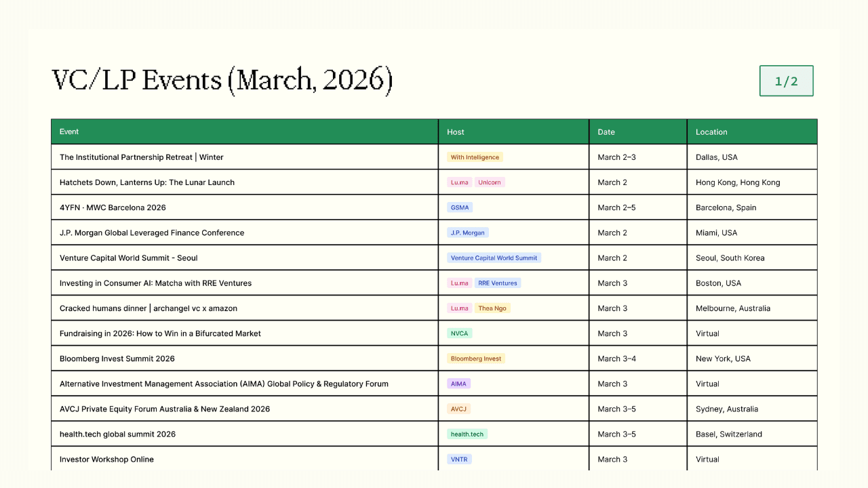This screenshot has width=868, height=488.
Task: Select 'Investor Workshop Online' event
Action: click(106, 459)
